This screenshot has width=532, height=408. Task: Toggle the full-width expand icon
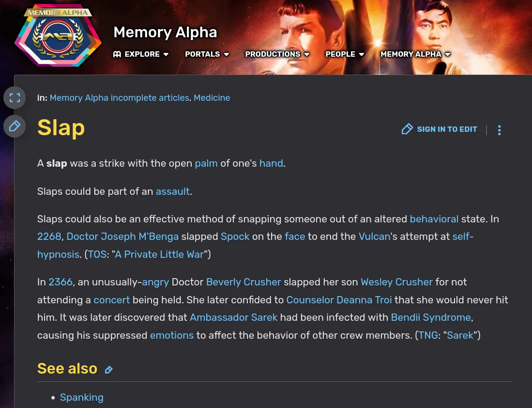15,98
